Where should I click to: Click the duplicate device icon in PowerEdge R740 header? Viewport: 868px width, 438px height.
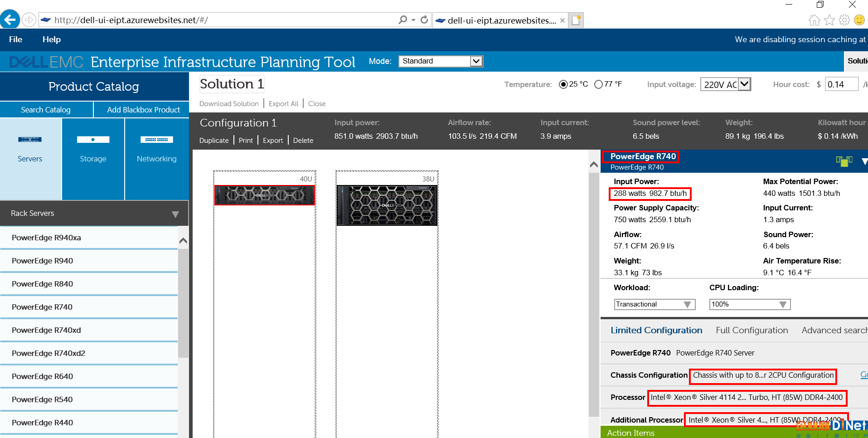844,161
